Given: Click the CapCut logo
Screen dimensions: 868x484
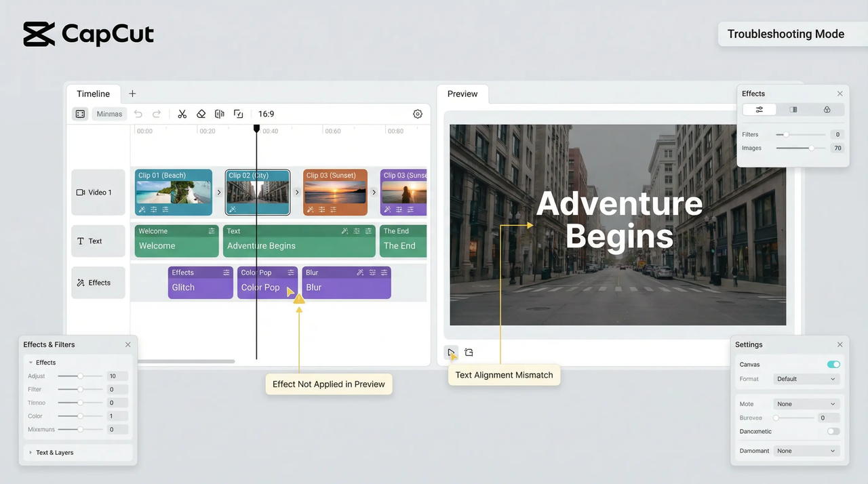Looking at the screenshot, I should (x=89, y=34).
